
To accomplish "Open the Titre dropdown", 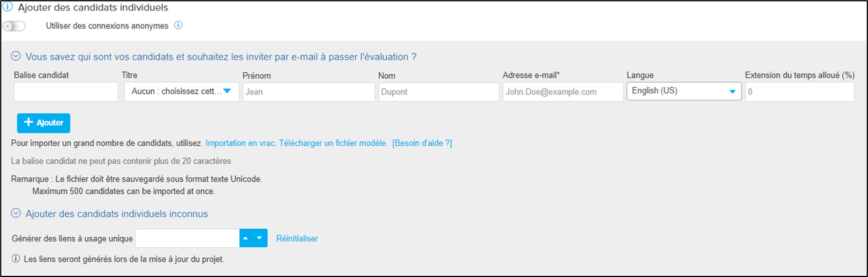I will click(181, 92).
